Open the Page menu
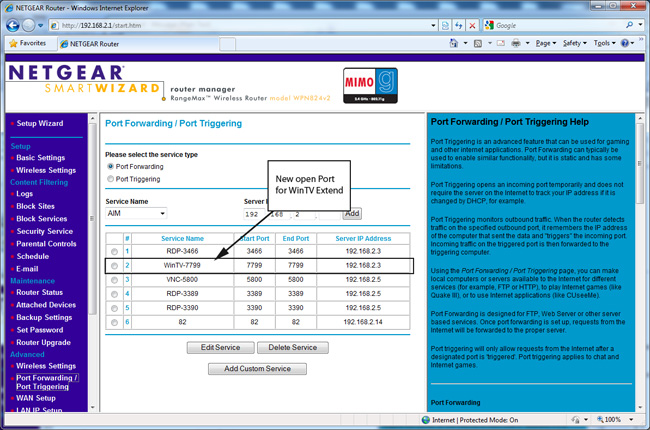 point(545,43)
